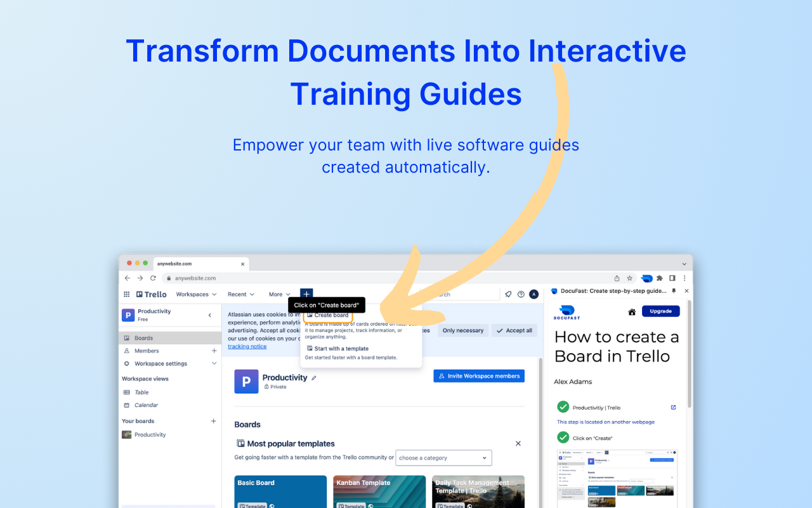
Task: Click the "Alex Adams" author name
Action: click(573, 382)
